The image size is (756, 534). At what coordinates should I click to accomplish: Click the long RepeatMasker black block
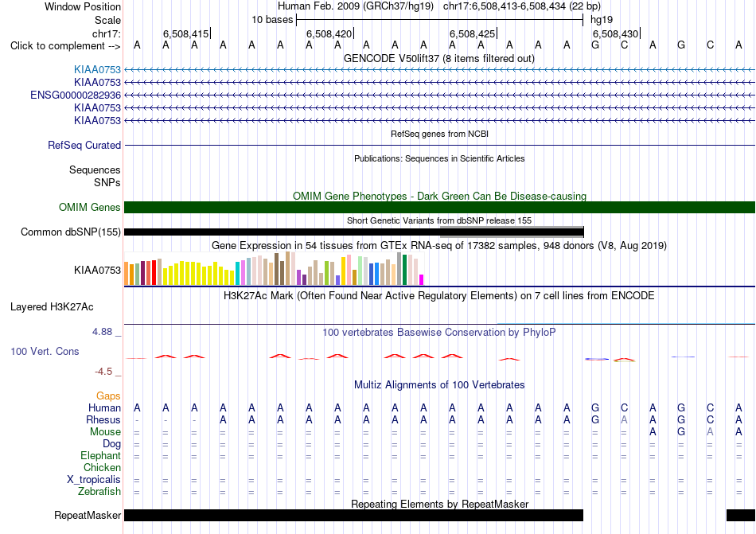354,515
